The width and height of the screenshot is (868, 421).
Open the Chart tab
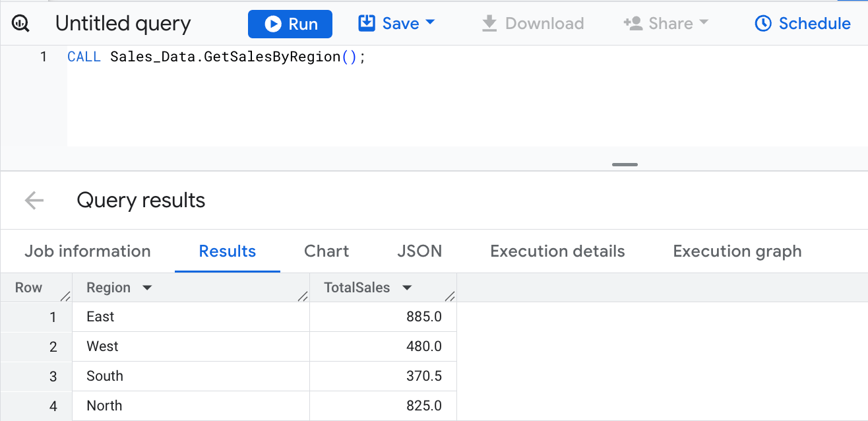coord(326,251)
